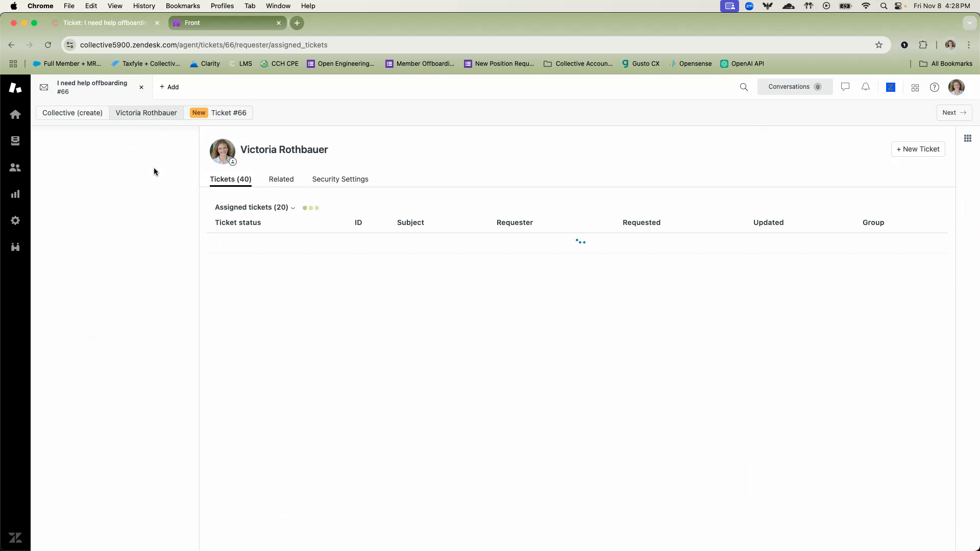Viewport: 980px width, 551px height.
Task: Open the Reporting bar chart icon
Action: tap(15, 194)
